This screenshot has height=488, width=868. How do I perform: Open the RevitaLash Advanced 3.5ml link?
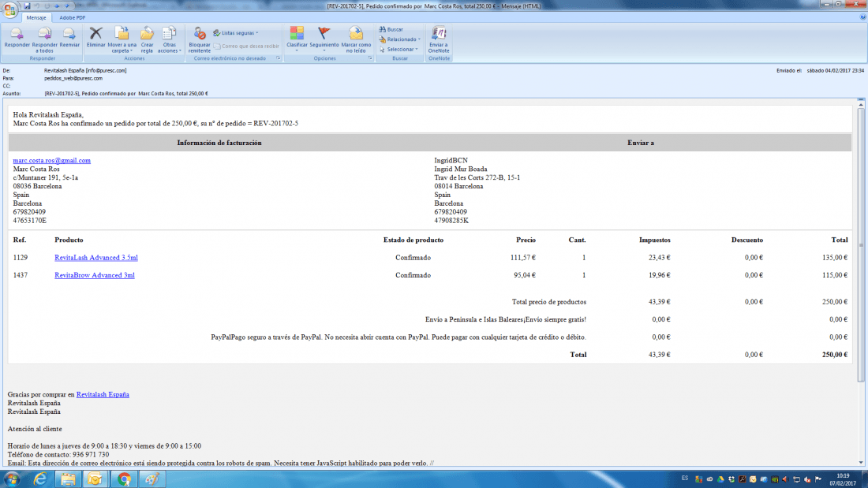(x=95, y=258)
